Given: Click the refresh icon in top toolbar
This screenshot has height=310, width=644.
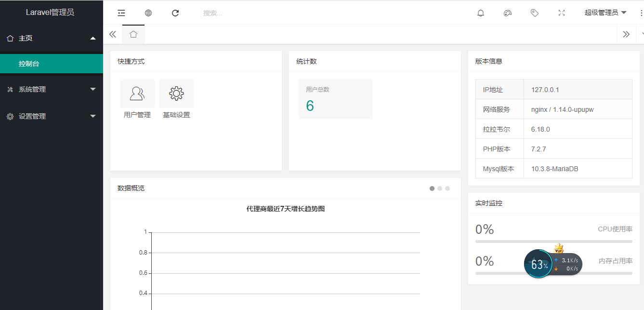Looking at the screenshot, I should (175, 13).
